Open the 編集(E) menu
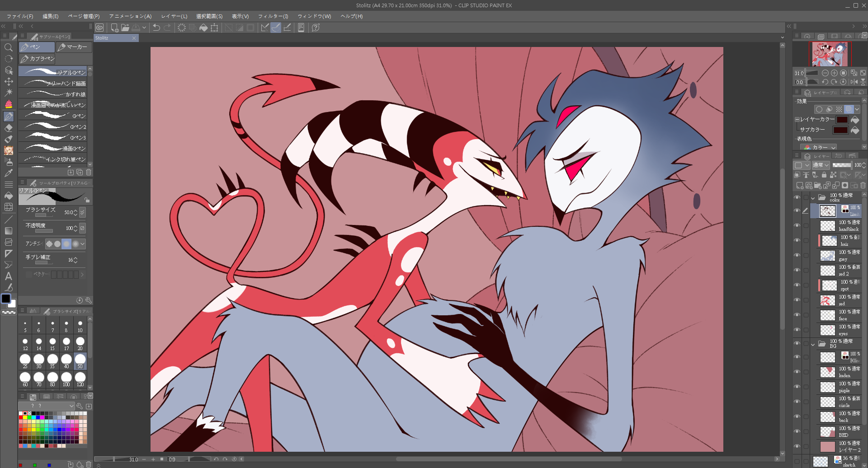 coord(51,16)
